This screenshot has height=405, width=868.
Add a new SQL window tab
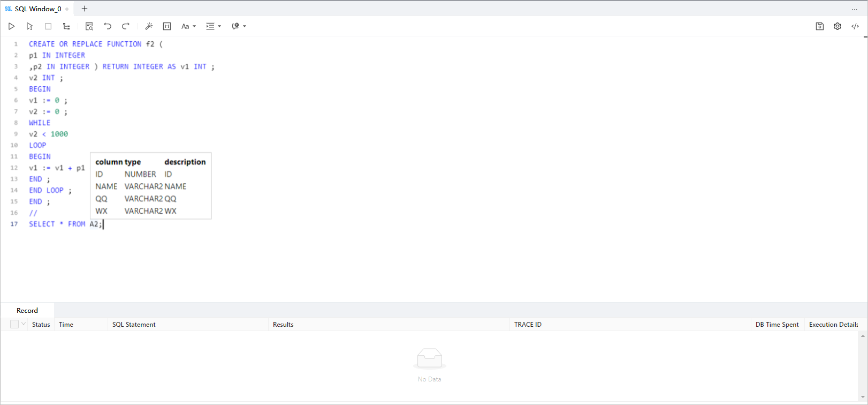(x=85, y=9)
